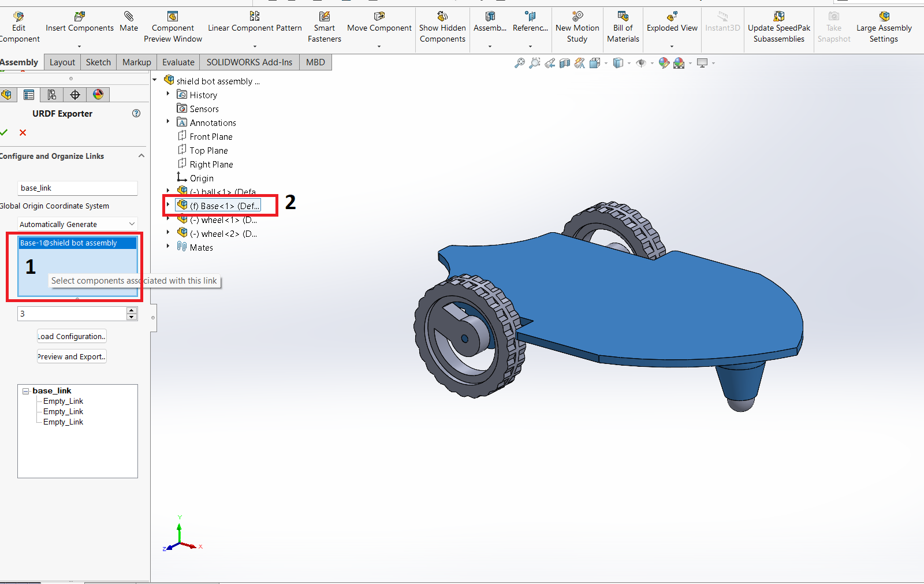
Task: Click the Section View icon in view toolbar
Action: 565,63
